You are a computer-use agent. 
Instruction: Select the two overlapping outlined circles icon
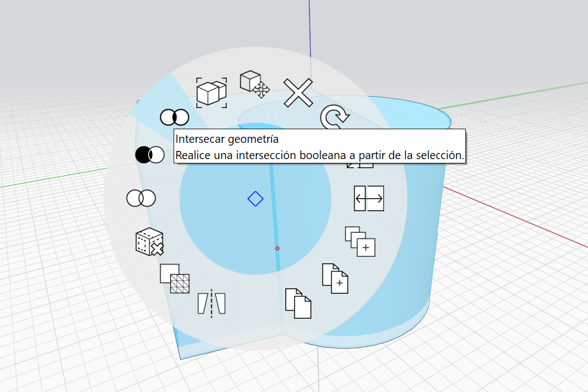(140, 198)
